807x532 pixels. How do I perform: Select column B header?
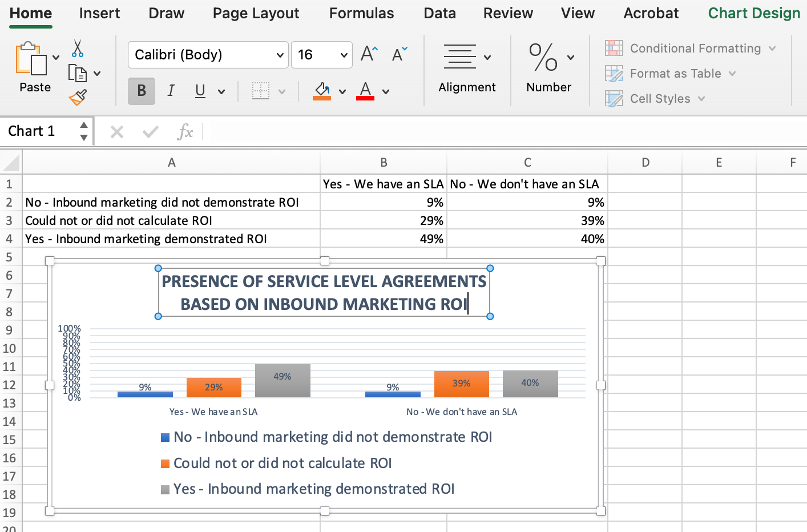(384, 163)
